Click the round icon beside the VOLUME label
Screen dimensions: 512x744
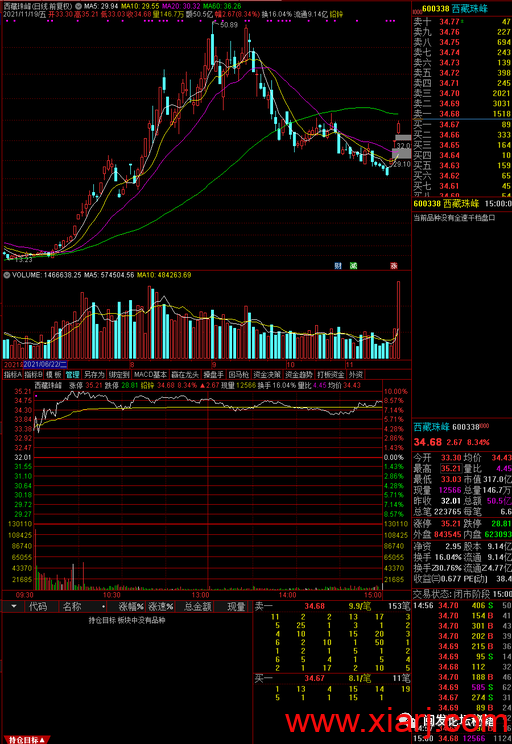pos(7,275)
